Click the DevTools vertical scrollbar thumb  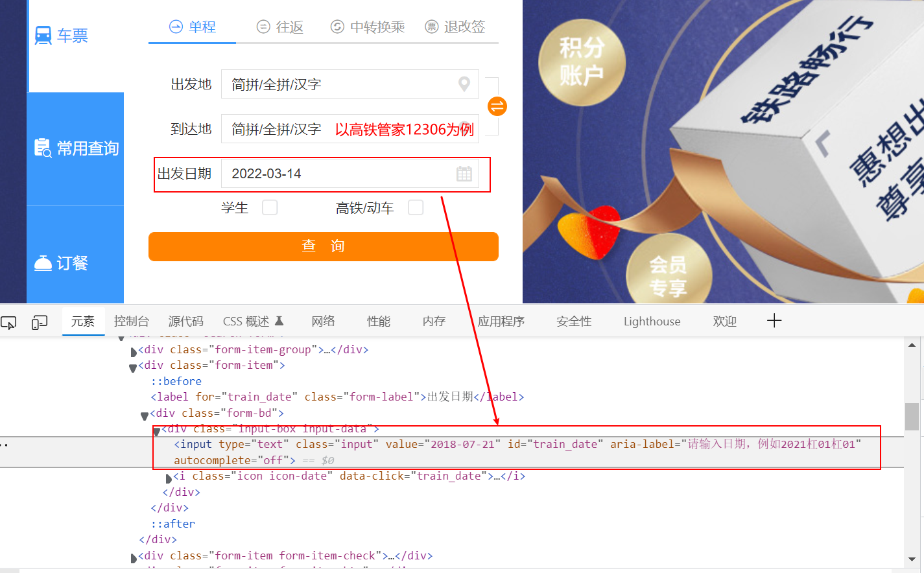[912, 416]
